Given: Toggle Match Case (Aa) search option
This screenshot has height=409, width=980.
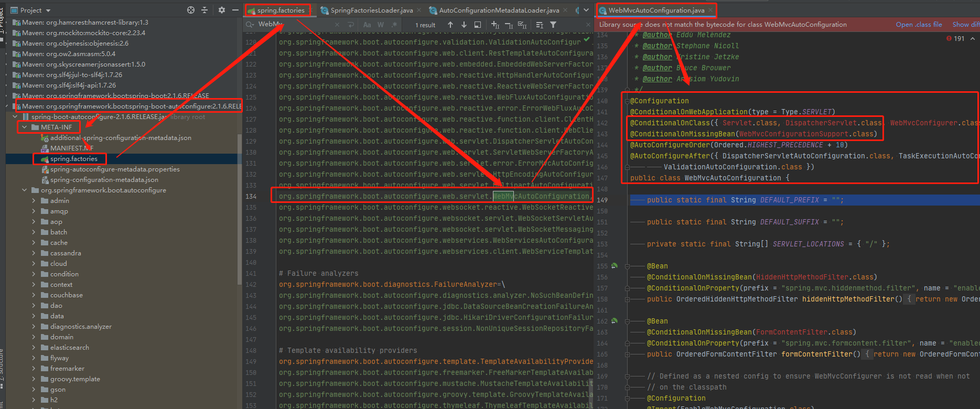Looking at the screenshot, I should [367, 25].
